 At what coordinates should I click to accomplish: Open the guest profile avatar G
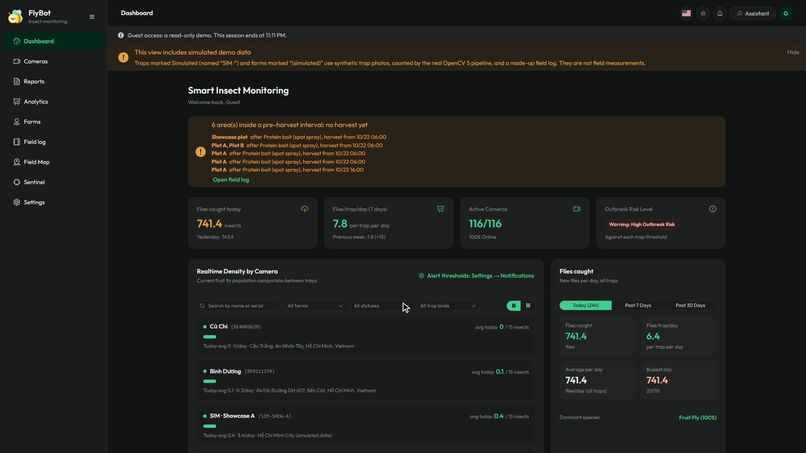click(785, 13)
